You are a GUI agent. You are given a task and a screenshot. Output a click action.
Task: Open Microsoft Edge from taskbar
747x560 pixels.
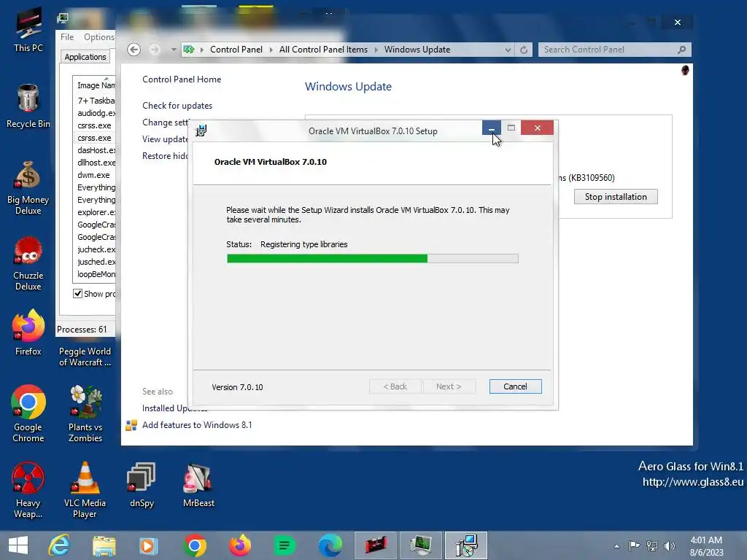tap(330, 545)
